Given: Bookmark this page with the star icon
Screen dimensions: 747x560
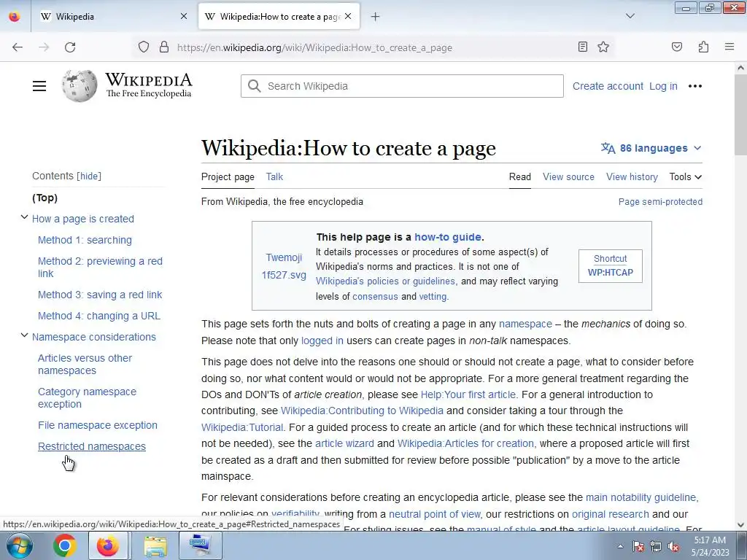Looking at the screenshot, I should (603, 47).
